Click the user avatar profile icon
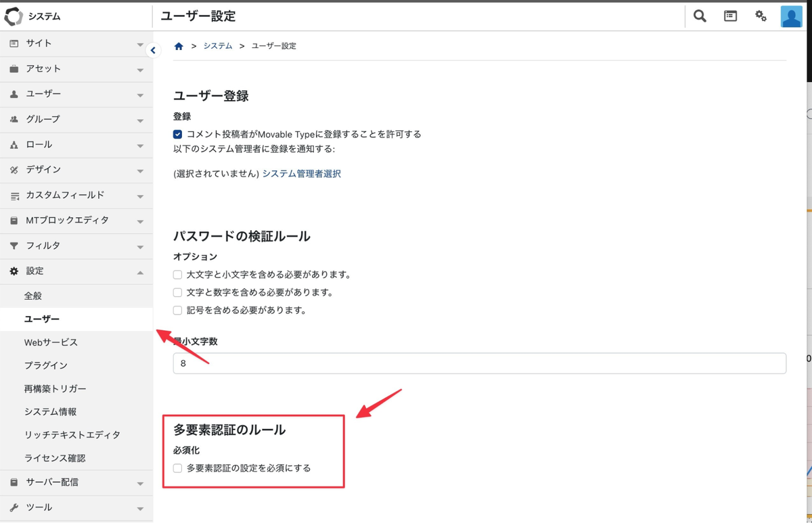This screenshot has height=523, width=812. pyautogui.click(x=791, y=16)
